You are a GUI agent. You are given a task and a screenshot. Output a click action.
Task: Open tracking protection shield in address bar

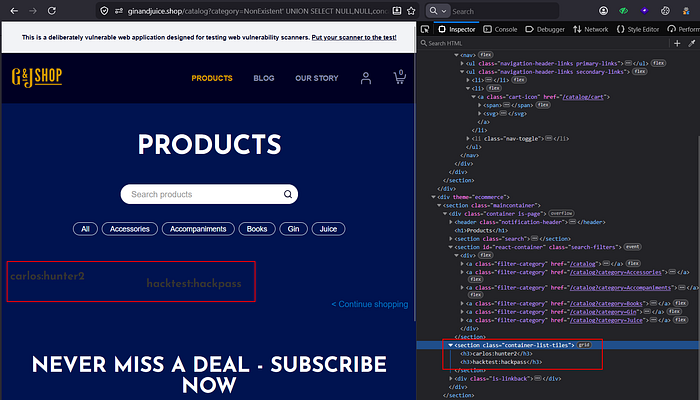[x=104, y=11]
